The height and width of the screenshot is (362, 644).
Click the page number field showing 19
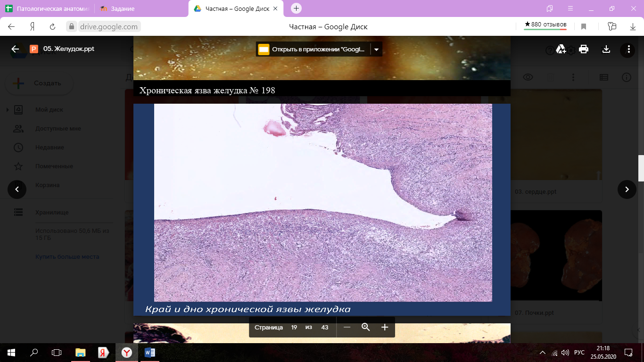294,327
